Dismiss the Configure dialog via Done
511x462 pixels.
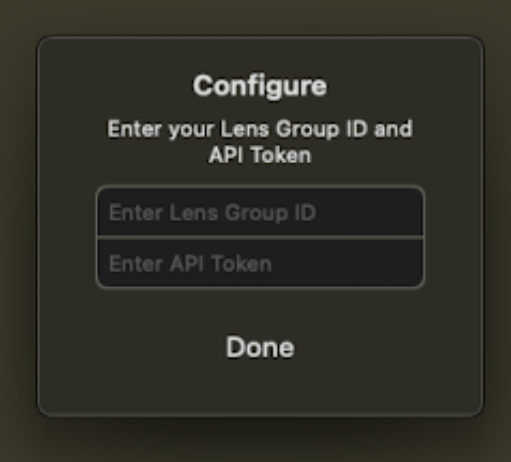260,347
